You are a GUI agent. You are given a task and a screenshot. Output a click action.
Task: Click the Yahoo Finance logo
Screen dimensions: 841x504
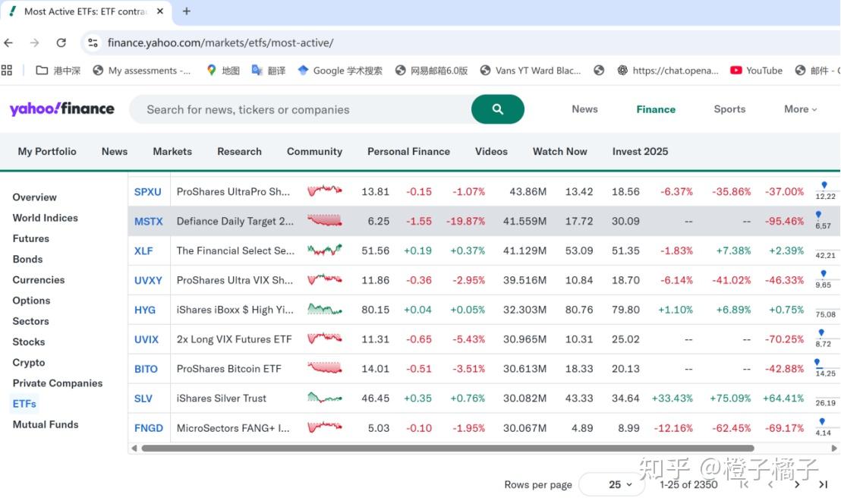click(x=61, y=109)
